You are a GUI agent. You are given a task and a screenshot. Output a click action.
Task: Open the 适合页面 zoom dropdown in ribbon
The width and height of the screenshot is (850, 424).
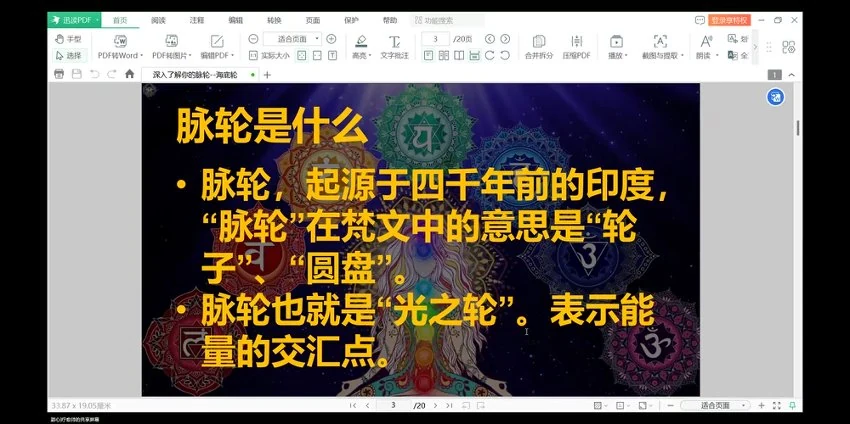(292, 39)
